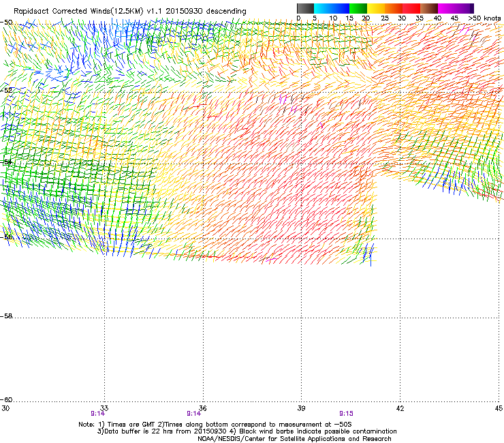
Task: Click the legend '40' knots label
Action: point(437,18)
